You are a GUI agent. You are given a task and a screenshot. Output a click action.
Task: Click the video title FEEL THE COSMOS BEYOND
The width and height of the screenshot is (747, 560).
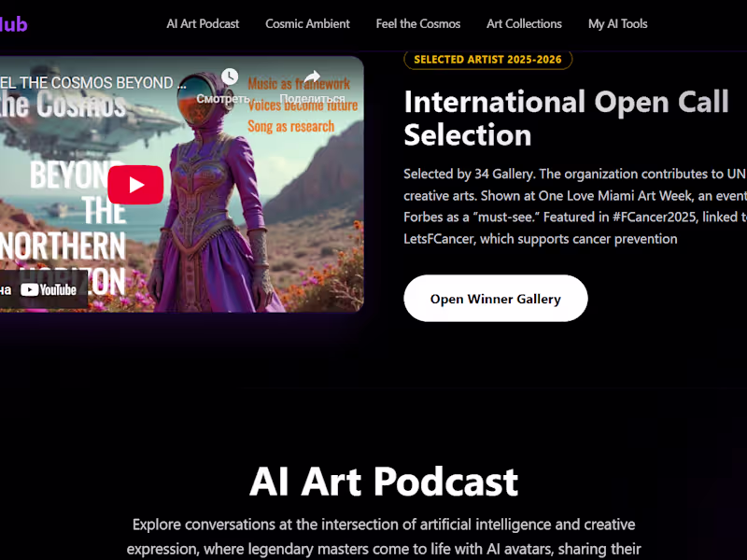click(x=93, y=82)
